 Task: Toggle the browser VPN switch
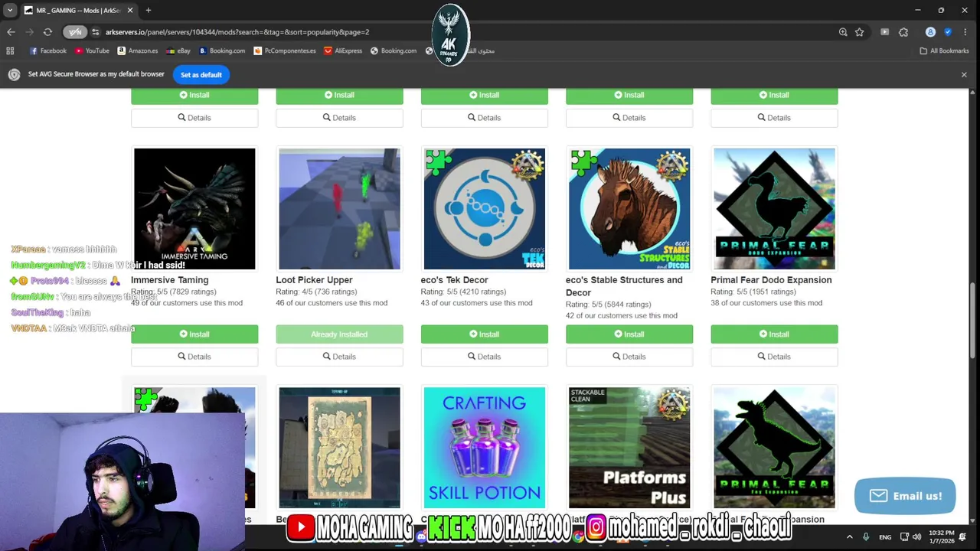tap(75, 32)
